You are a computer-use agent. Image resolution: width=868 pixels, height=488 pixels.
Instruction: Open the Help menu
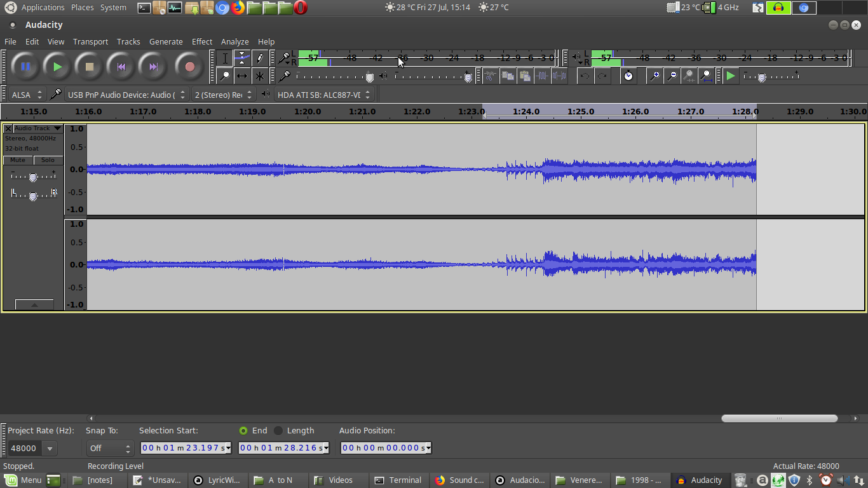[x=266, y=41]
